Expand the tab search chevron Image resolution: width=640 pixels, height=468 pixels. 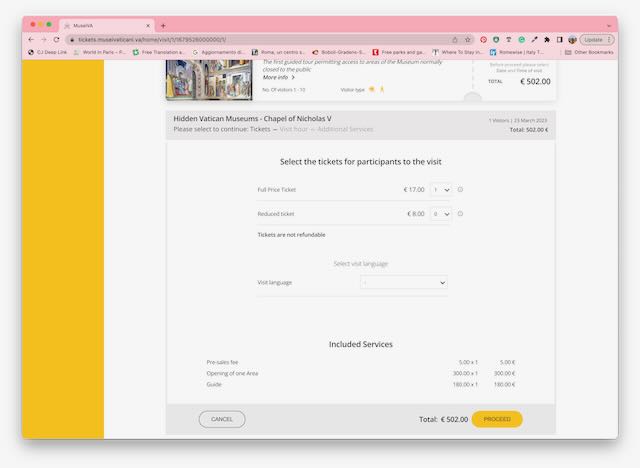(x=609, y=26)
